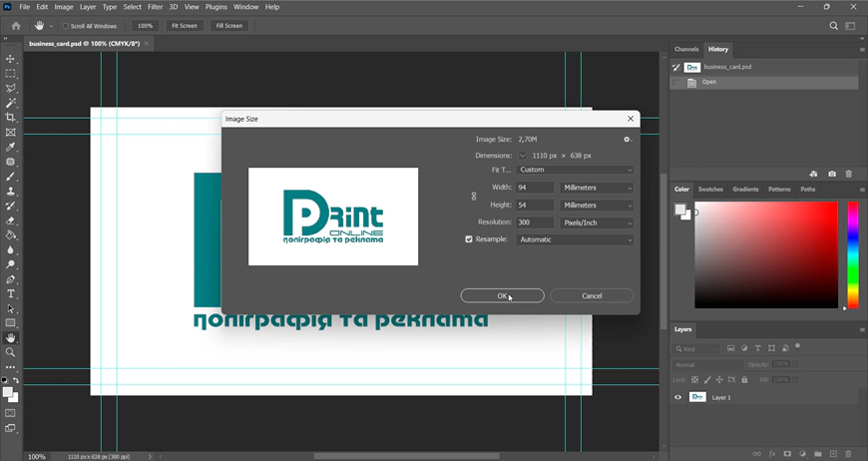The height and width of the screenshot is (461, 868).
Task: Select the Polygonal Lasso tool
Action: [11, 89]
